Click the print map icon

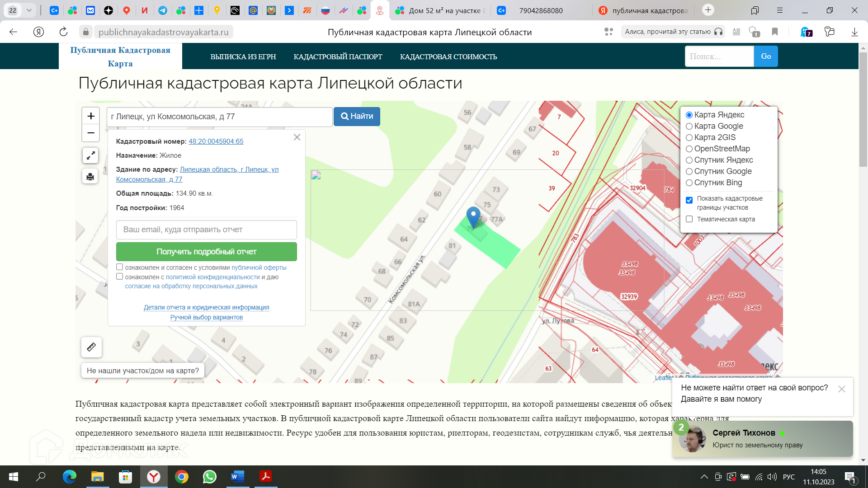(90, 177)
